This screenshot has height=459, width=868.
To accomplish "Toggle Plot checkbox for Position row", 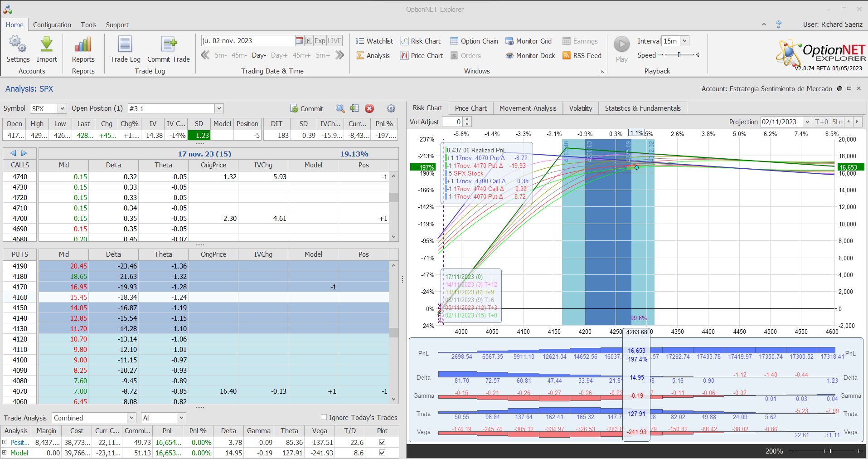I will coord(382,442).
